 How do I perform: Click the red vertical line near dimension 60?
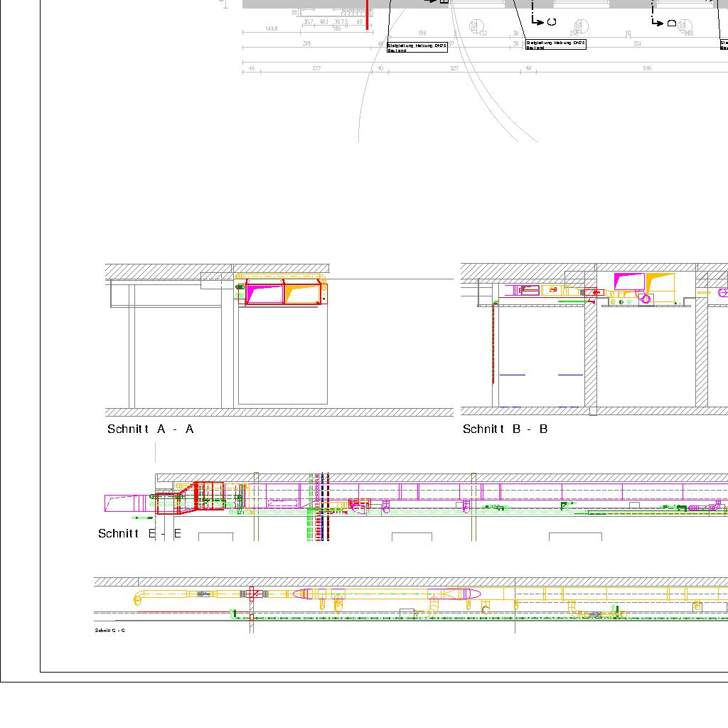click(367, 14)
